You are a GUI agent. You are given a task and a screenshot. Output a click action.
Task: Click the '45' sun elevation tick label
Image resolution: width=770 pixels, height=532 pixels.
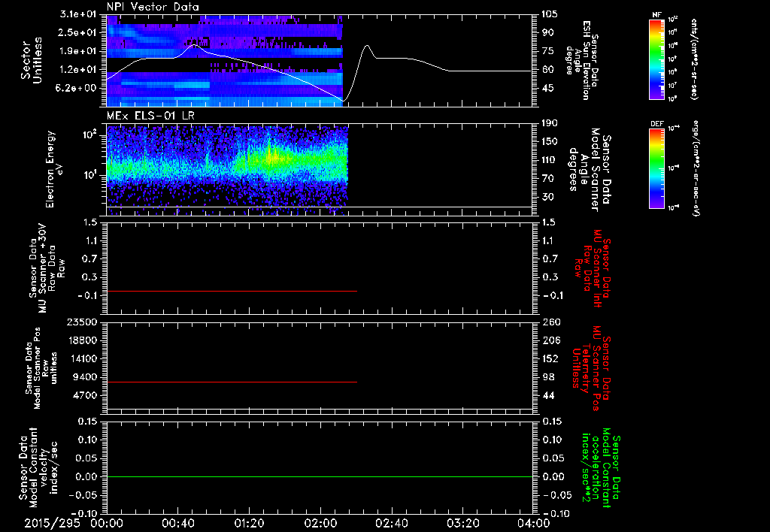click(548, 88)
